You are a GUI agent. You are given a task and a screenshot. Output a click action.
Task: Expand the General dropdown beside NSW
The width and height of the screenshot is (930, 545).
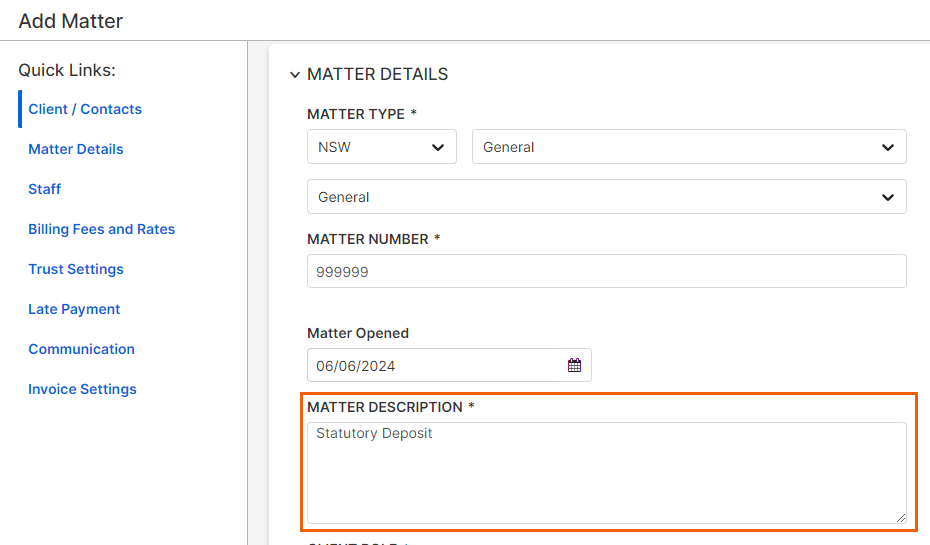688,147
